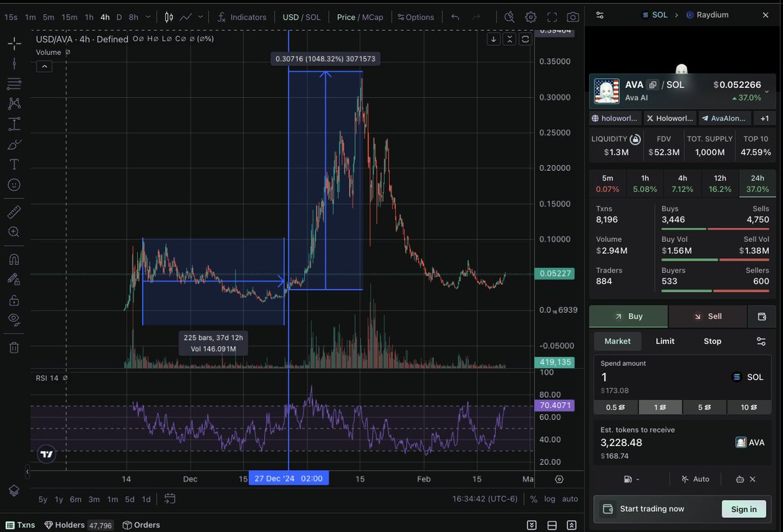Collapse the indicator legend chevron
This screenshot has width=783, height=532.
(x=44, y=66)
